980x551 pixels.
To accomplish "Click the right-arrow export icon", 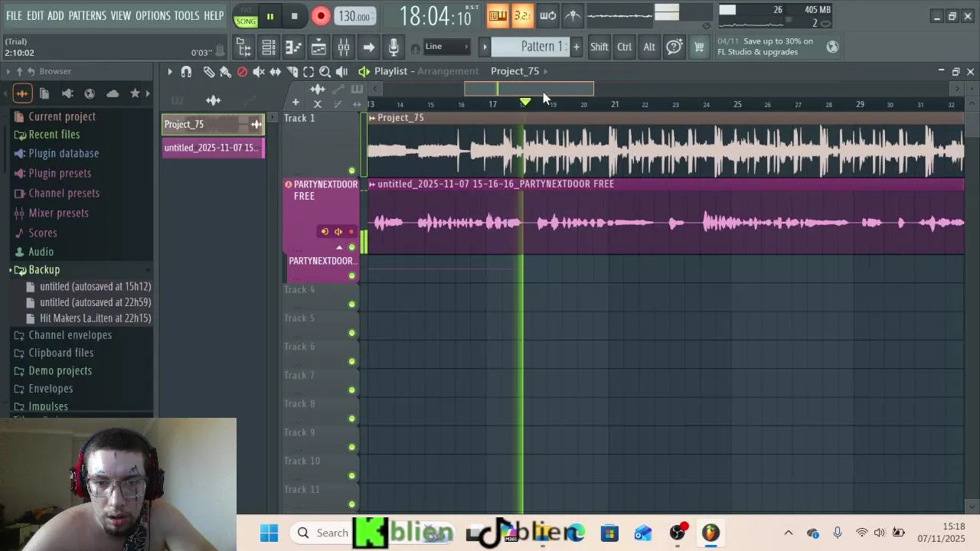I will [x=368, y=47].
